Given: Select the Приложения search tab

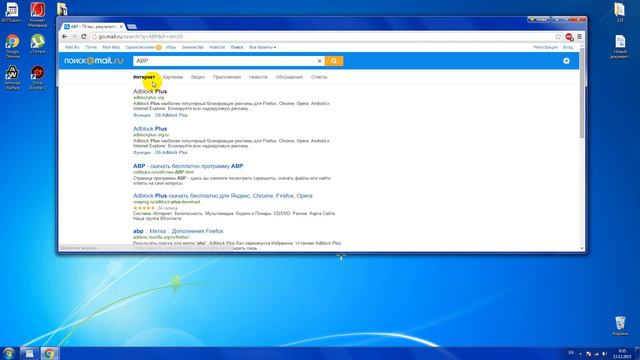Looking at the screenshot, I should (x=227, y=77).
